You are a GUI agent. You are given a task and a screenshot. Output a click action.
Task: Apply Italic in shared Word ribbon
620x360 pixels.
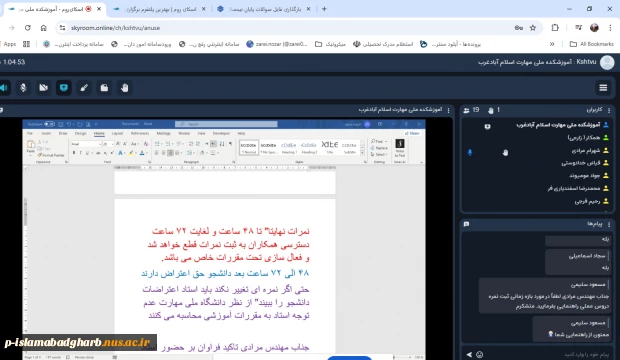point(80,153)
